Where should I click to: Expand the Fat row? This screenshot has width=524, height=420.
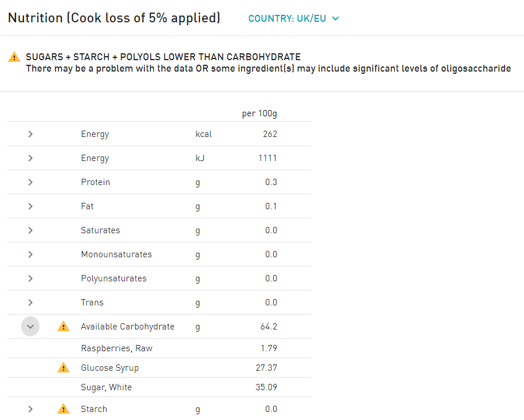point(30,206)
